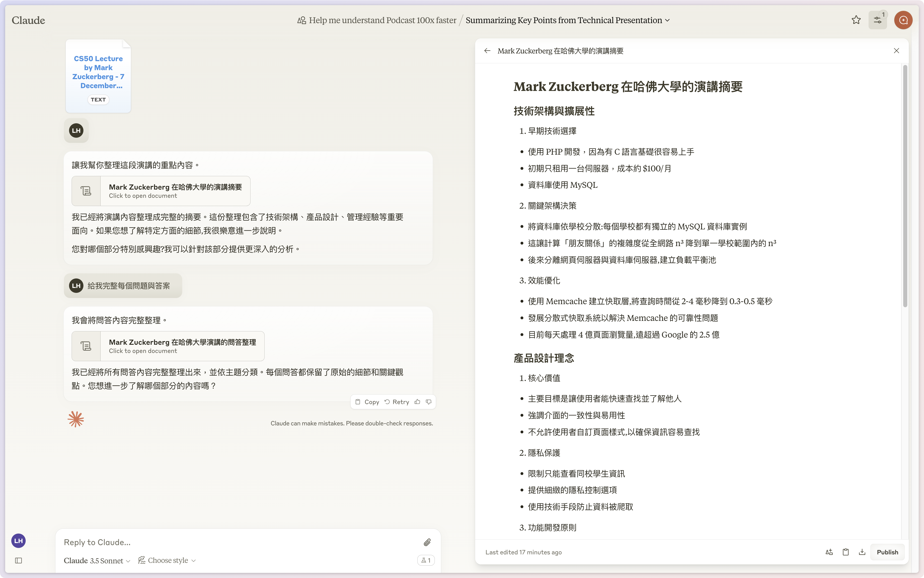Viewport: 924px width, 578px height.
Task: Star this conversation
Action: coord(856,20)
